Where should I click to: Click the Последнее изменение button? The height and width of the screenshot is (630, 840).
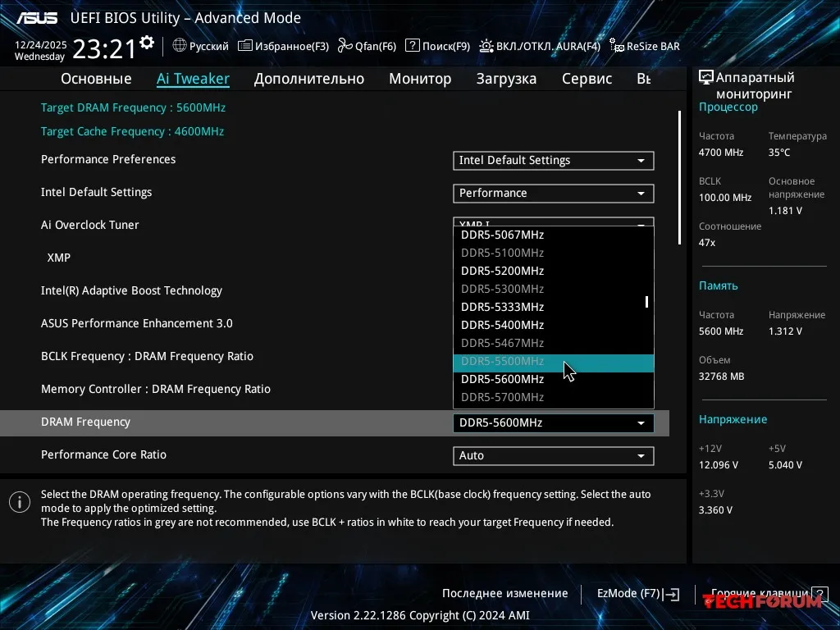pos(504,593)
